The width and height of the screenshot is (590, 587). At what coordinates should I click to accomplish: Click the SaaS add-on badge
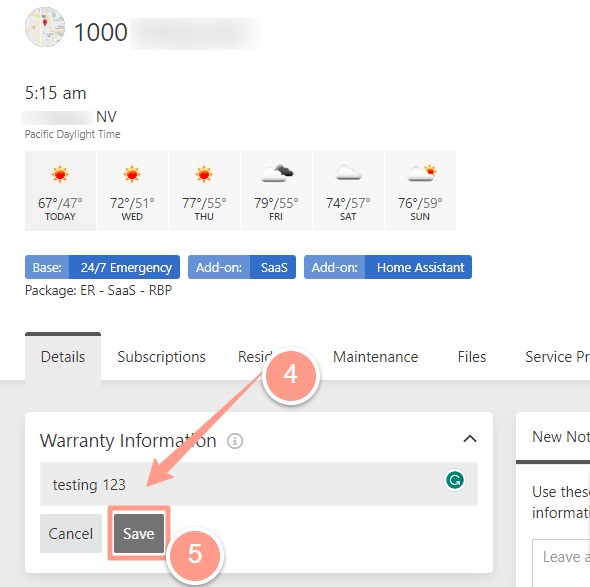pos(242,267)
